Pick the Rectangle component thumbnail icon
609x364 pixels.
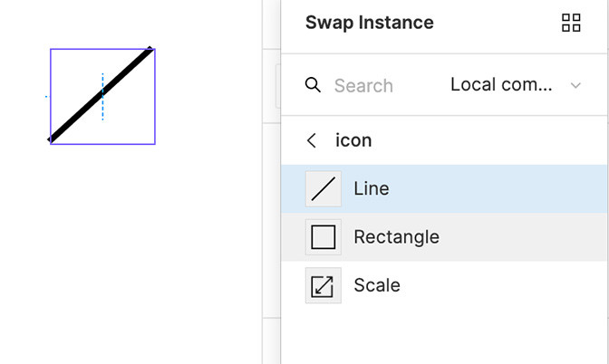click(324, 237)
